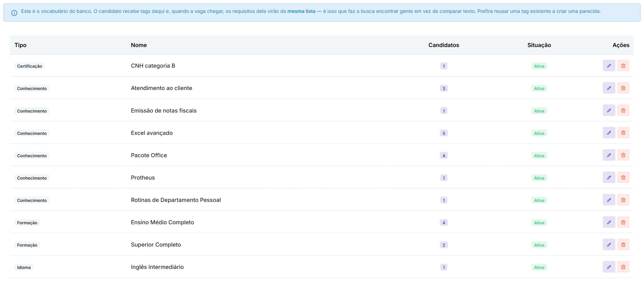Edit the CNH categoria B tag

tap(609, 66)
